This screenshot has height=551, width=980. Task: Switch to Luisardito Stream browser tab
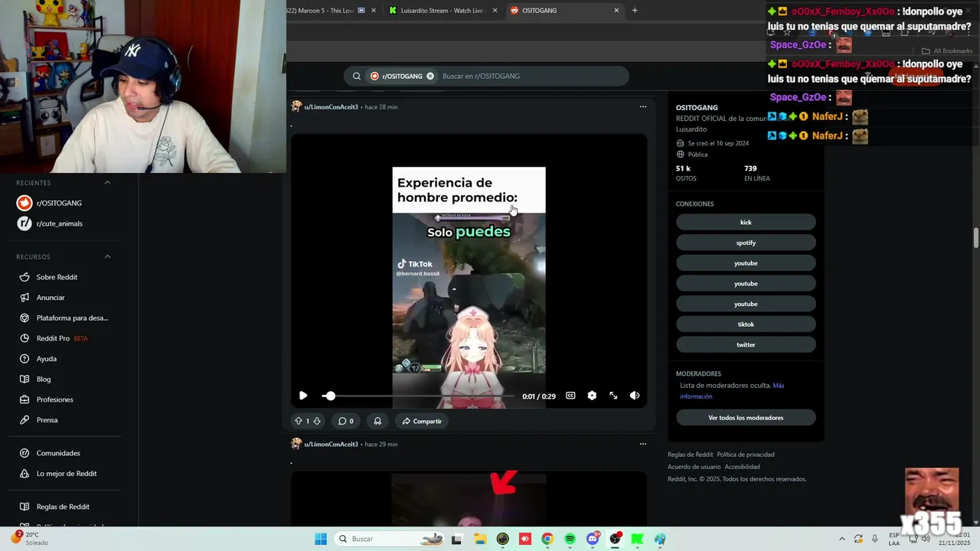[443, 11]
